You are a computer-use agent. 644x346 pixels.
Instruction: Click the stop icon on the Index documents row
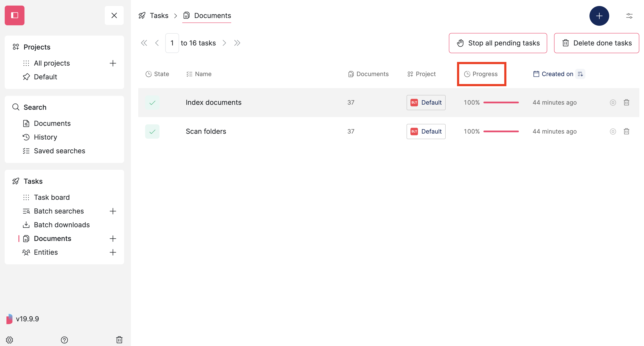click(x=613, y=102)
